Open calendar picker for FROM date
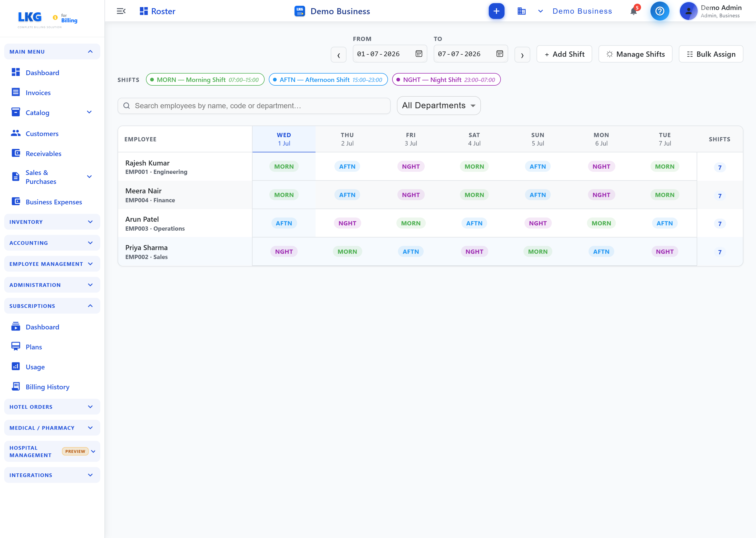Screen dimensions: 756x538 pyautogui.click(x=419, y=54)
